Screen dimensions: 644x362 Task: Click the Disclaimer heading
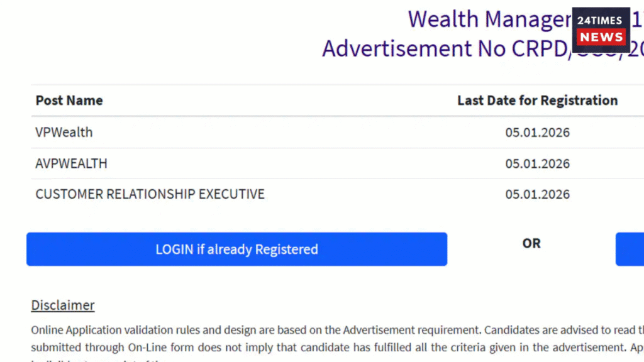click(63, 305)
